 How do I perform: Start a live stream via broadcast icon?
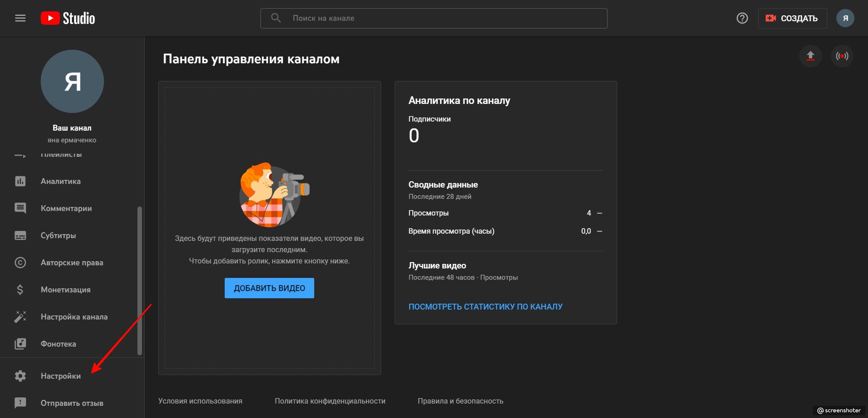[x=842, y=56]
